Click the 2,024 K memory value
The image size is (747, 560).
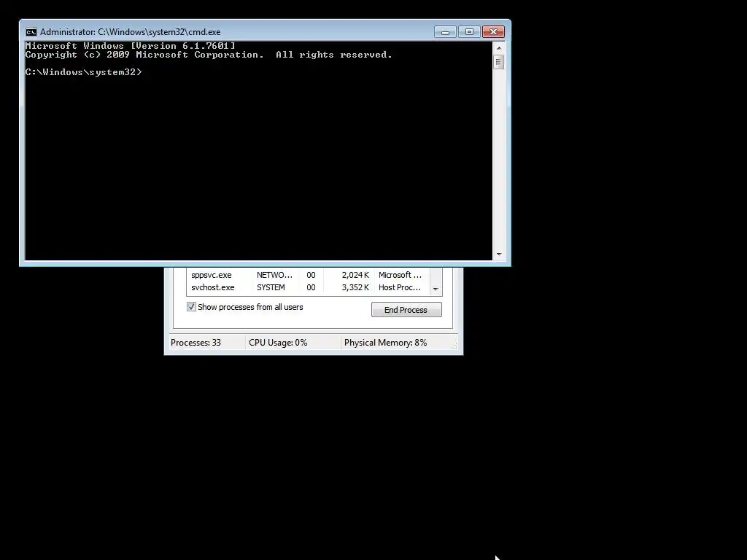pyautogui.click(x=355, y=275)
